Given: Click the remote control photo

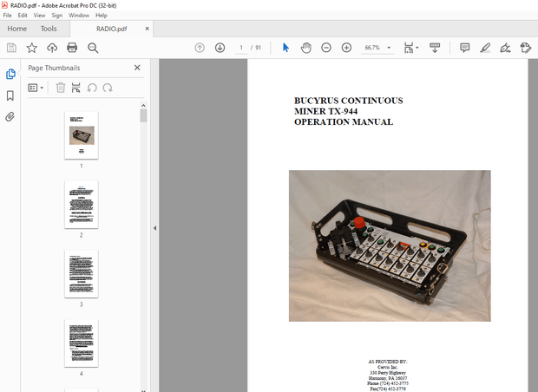Looking at the screenshot, I should point(390,245).
